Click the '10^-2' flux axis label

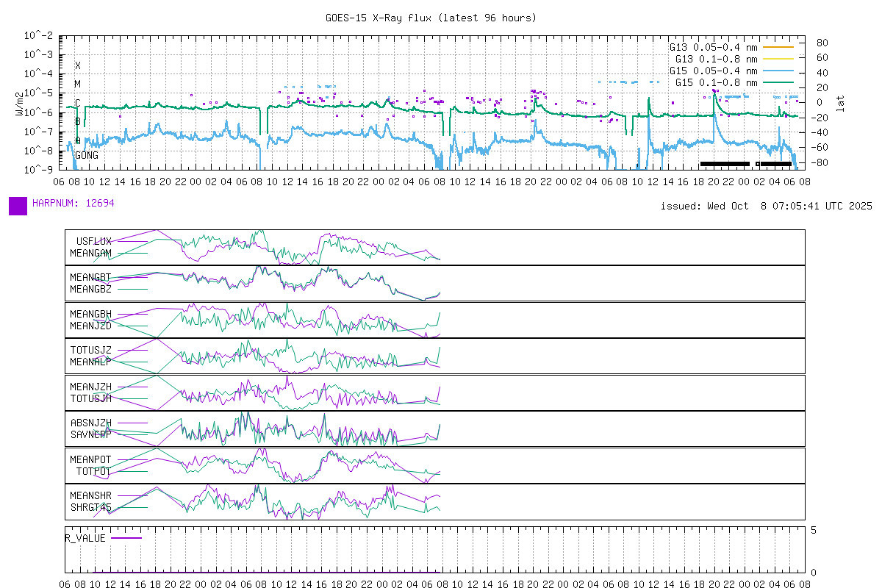click(38, 35)
